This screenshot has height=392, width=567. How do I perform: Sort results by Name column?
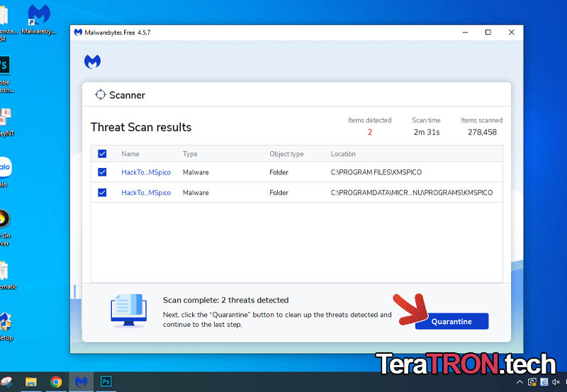click(130, 154)
